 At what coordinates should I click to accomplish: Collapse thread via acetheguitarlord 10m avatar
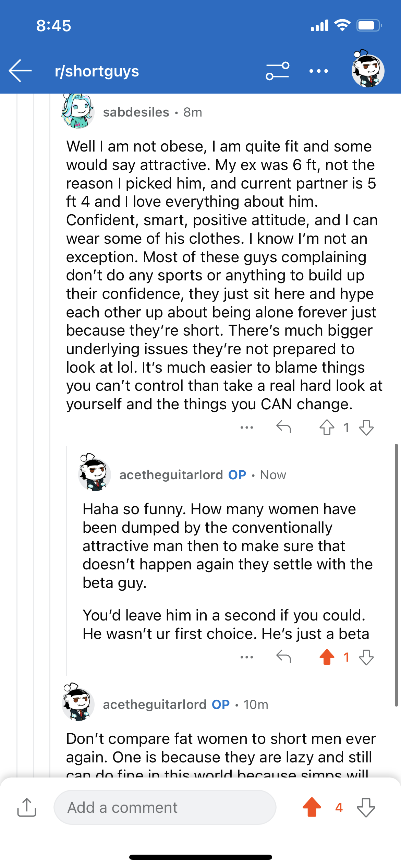click(78, 702)
